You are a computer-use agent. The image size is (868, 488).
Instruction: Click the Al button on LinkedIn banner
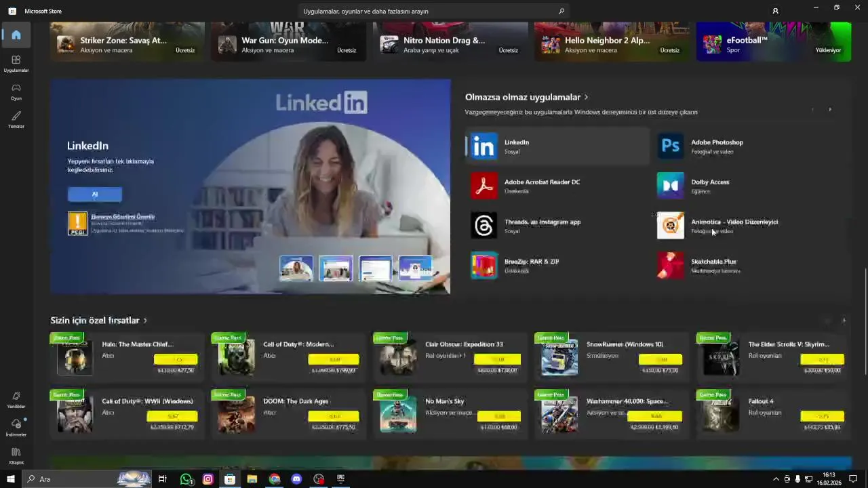tap(95, 195)
